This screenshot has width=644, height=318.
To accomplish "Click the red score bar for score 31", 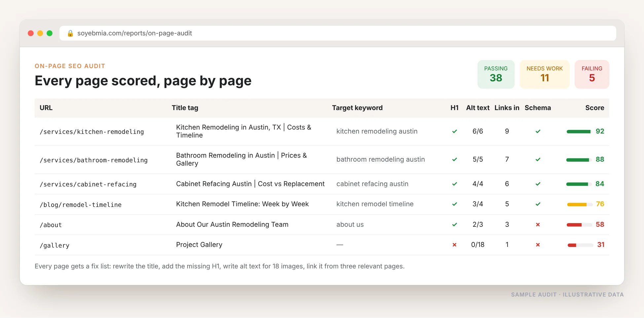I will [x=580, y=245].
